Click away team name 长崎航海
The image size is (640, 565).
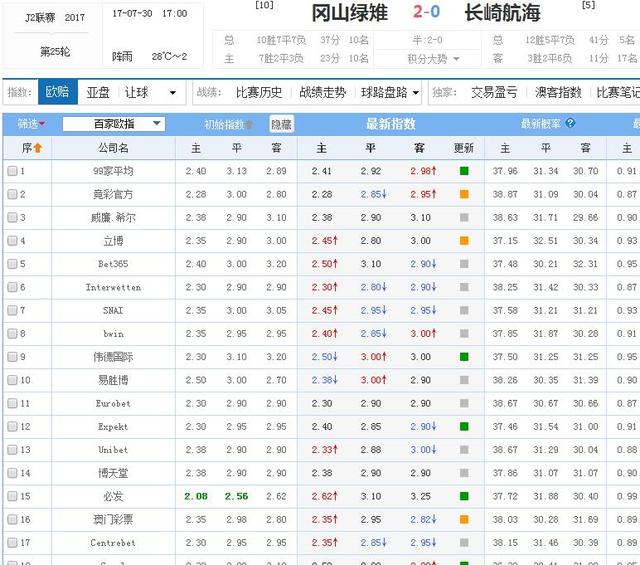pos(502,13)
